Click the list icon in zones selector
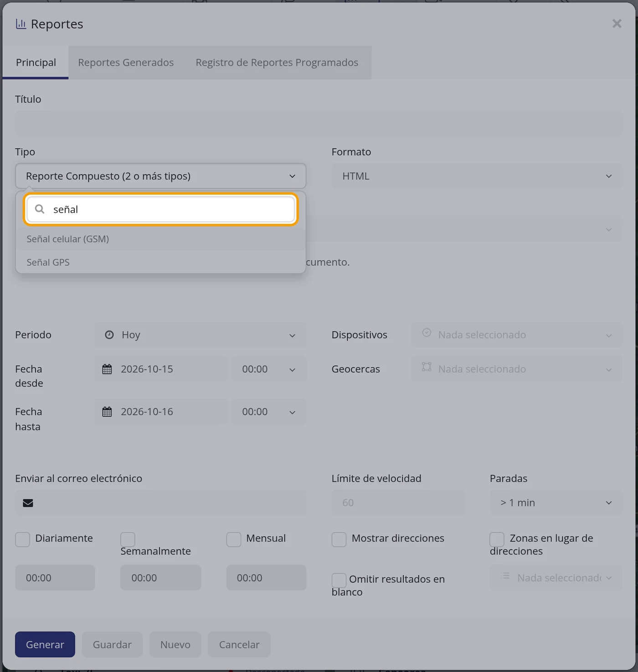Screen dimensions: 638x672 coord(505,575)
